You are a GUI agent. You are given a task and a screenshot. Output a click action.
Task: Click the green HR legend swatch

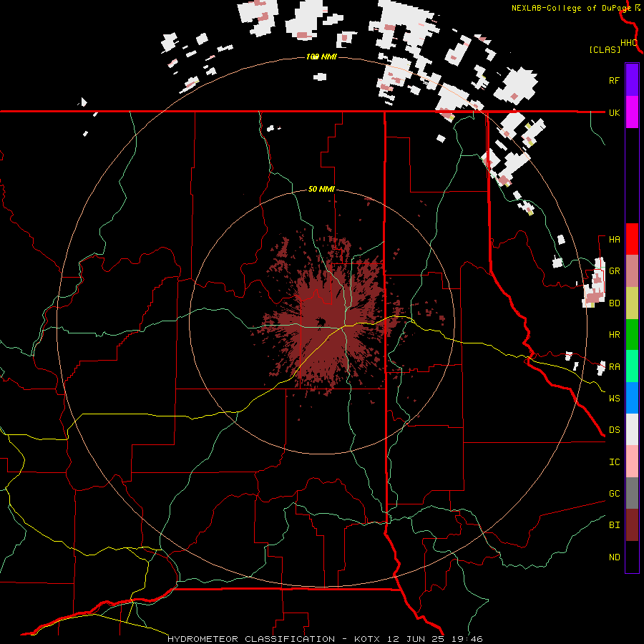tap(632, 334)
